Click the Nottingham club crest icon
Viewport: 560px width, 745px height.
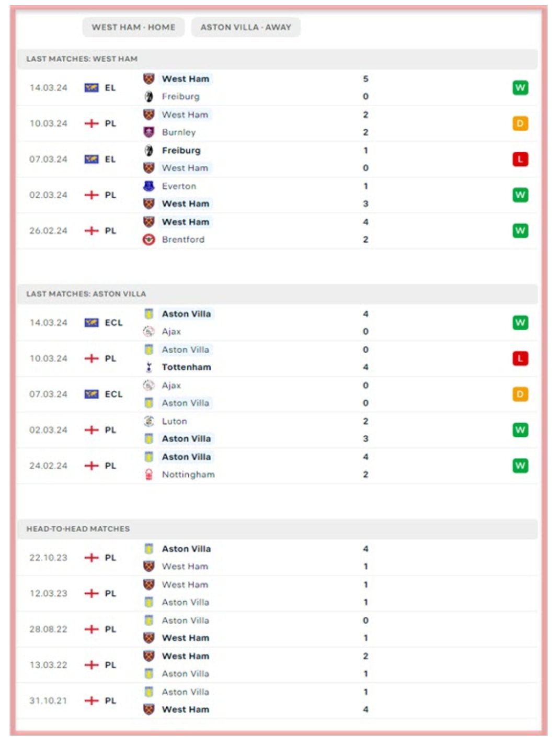149,475
